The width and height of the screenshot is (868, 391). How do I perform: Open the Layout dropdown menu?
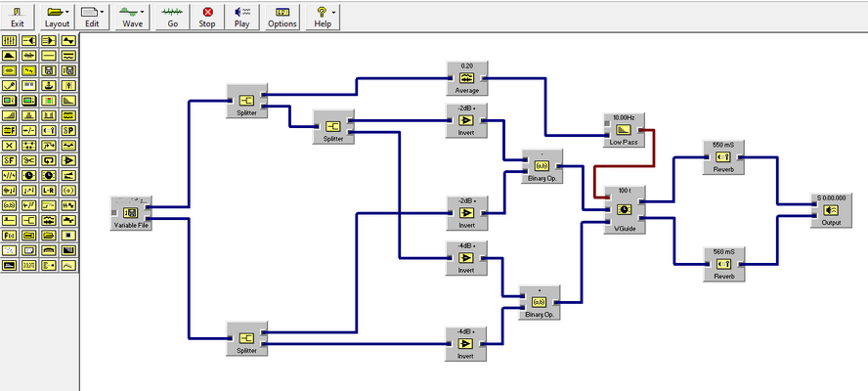[57, 18]
